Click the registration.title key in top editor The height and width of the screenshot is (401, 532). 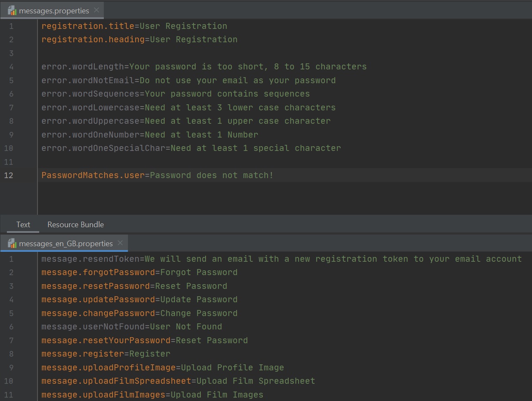point(88,26)
